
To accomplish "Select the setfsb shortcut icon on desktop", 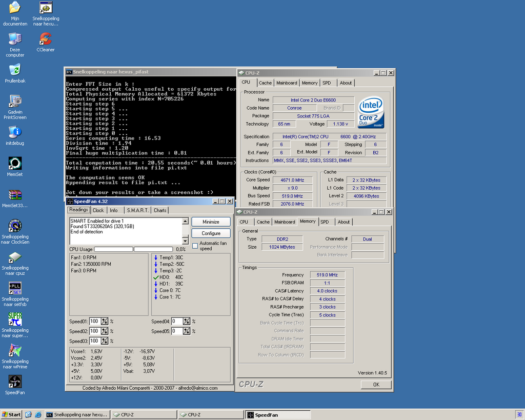I will tap(15, 294).
